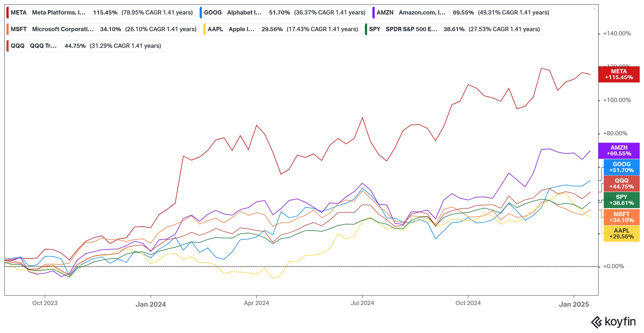This screenshot has width=644, height=333.
Task: Click the Apr 2024 axis label
Action: 256,303
